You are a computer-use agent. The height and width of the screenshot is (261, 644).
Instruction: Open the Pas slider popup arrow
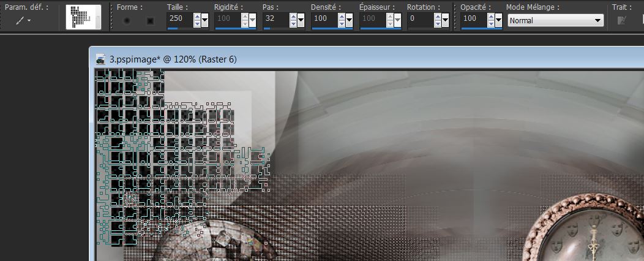coord(301,20)
